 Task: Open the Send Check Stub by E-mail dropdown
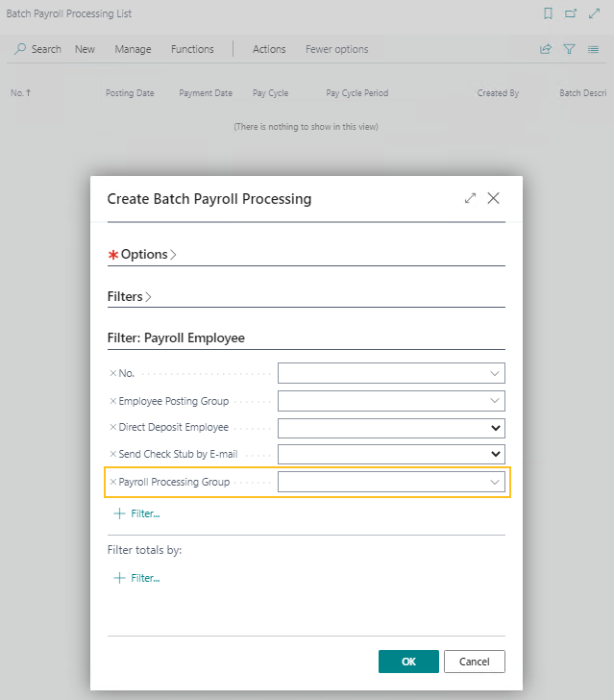point(496,454)
